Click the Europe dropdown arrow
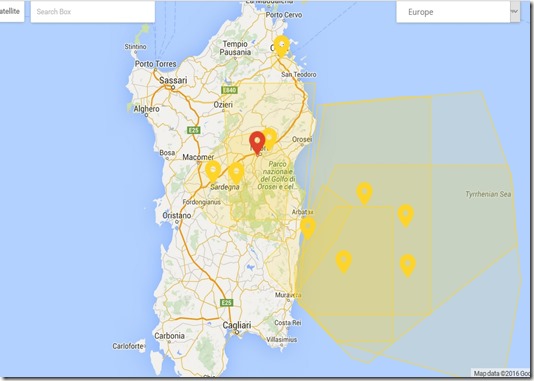This screenshot has height=381, width=534. point(515,12)
